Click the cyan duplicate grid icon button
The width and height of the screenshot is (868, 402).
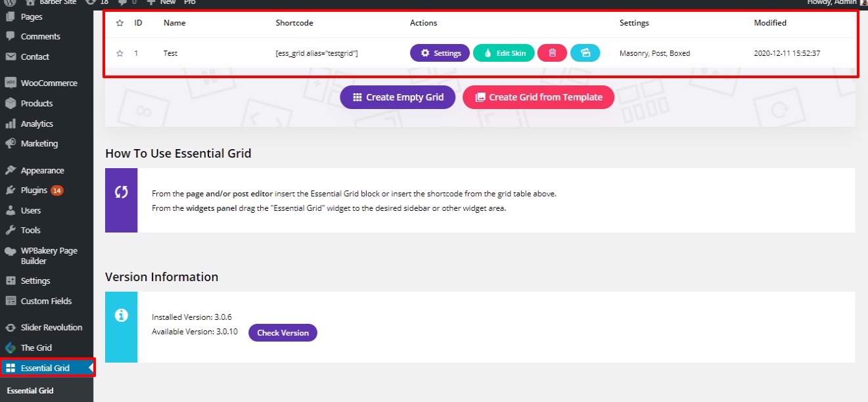585,53
